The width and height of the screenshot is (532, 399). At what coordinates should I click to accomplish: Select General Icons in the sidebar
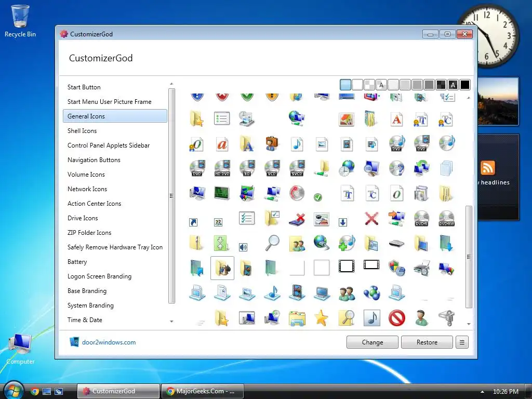click(x=115, y=116)
